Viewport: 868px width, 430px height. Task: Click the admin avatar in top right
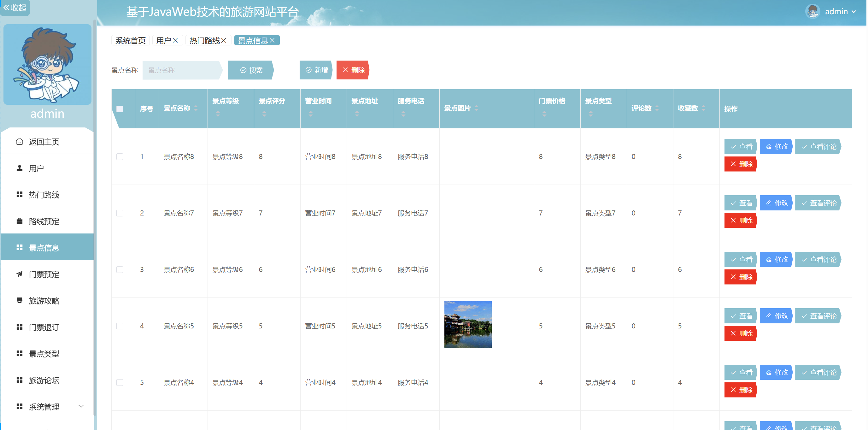pyautogui.click(x=812, y=11)
